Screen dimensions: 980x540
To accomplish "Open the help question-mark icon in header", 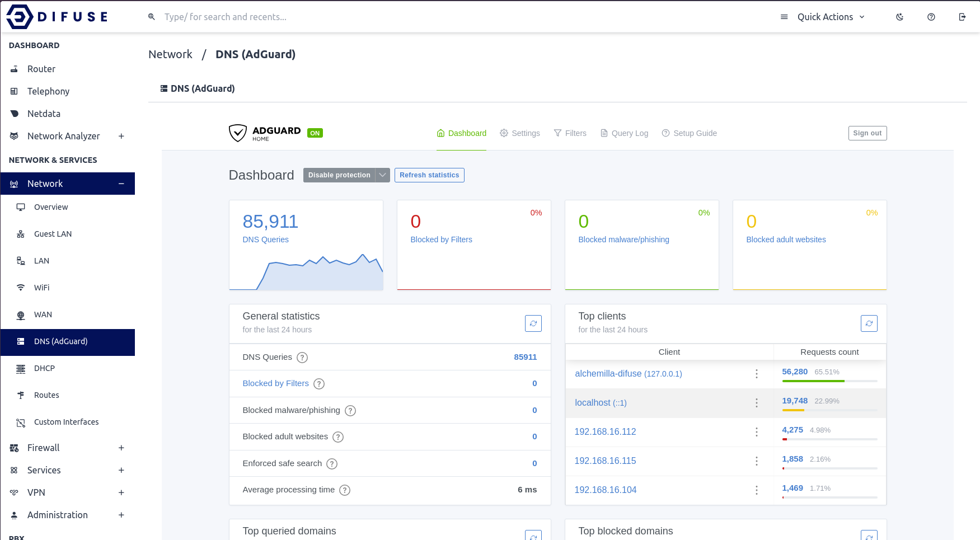I will tap(931, 17).
